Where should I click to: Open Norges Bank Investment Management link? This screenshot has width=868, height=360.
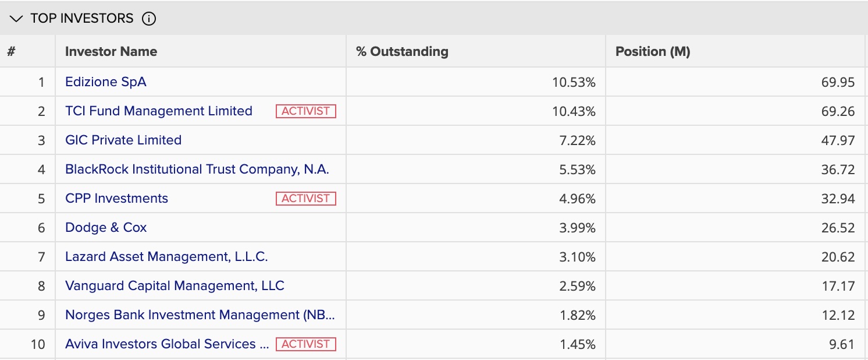[x=200, y=315]
